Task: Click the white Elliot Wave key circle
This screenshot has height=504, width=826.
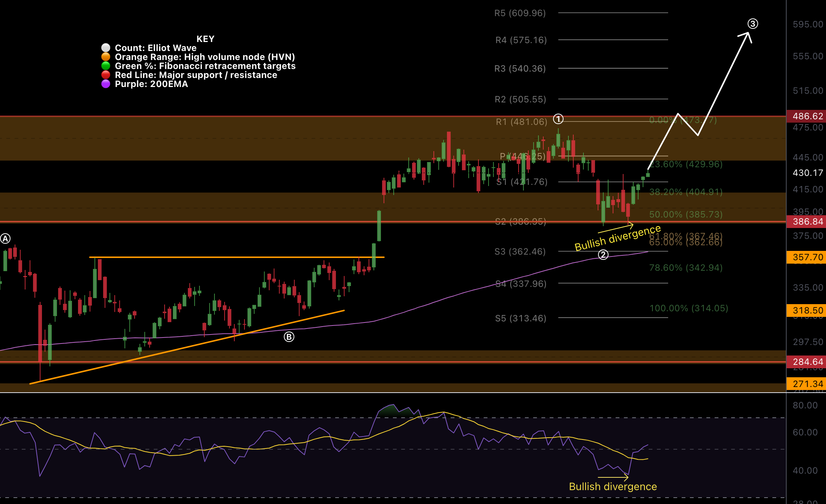Action: (x=106, y=48)
